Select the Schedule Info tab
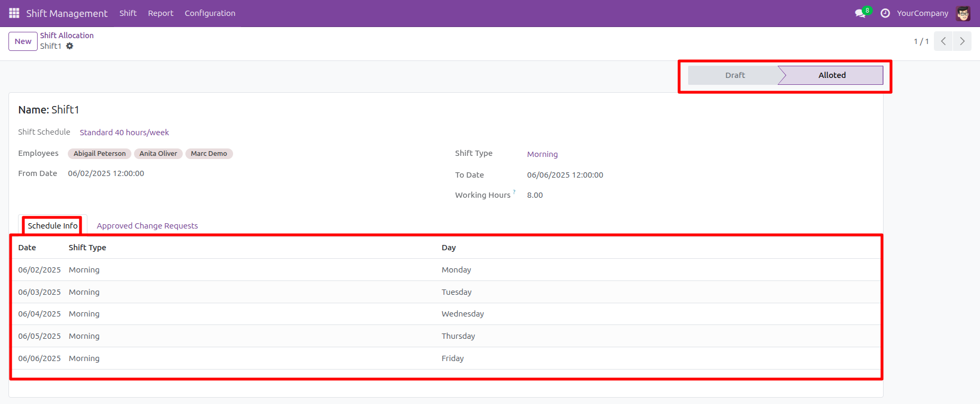The width and height of the screenshot is (980, 404). (x=52, y=226)
